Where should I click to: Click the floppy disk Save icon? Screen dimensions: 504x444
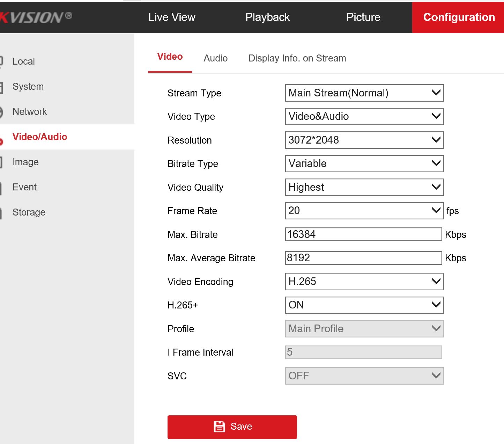pos(219,427)
